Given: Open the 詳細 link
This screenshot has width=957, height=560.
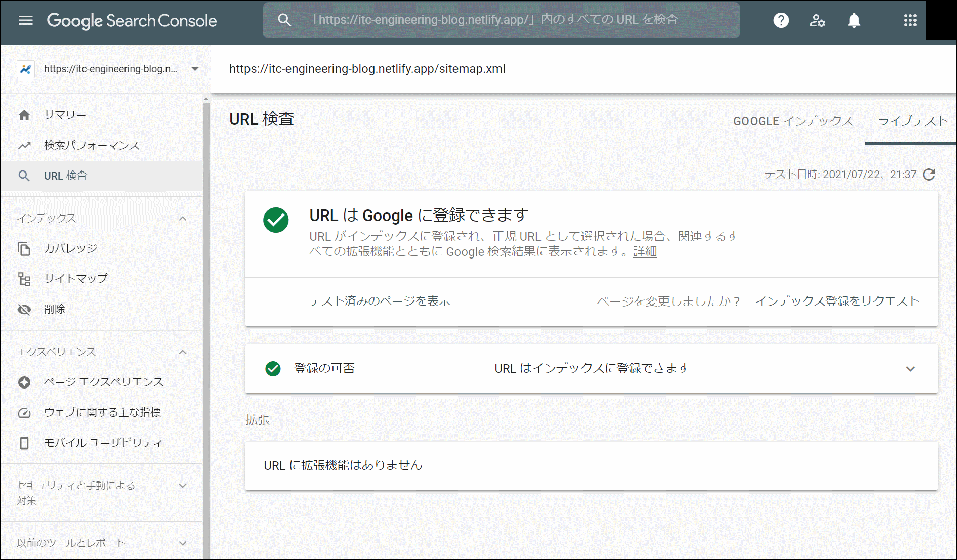Looking at the screenshot, I should tap(645, 251).
